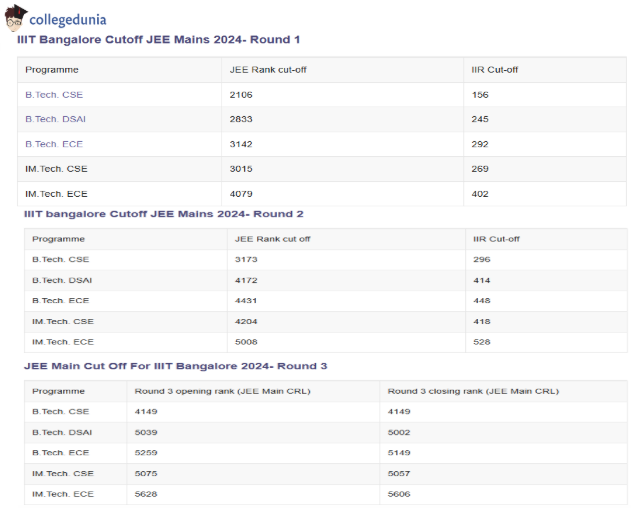Open the B.Tech. ECE link in Round 1
Image resolution: width=637 pixels, height=515 pixels.
point(54,144)
